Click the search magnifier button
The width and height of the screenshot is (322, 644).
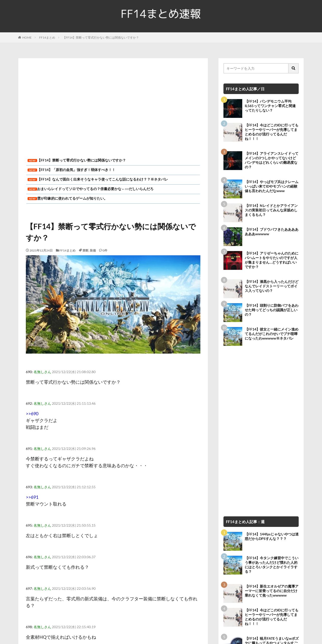(293, 68)
